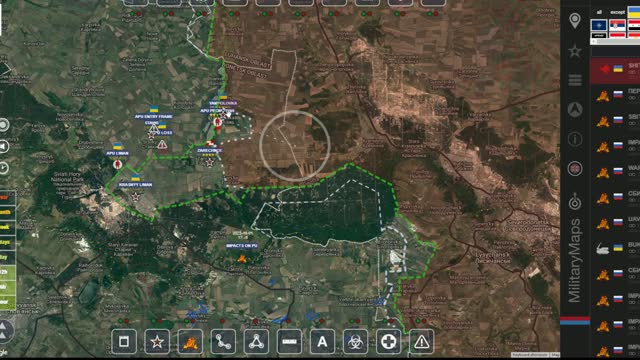The height and width of the screenshot is (360, 640).
Task: Select the biohazard marker tool
Action: 355,341
